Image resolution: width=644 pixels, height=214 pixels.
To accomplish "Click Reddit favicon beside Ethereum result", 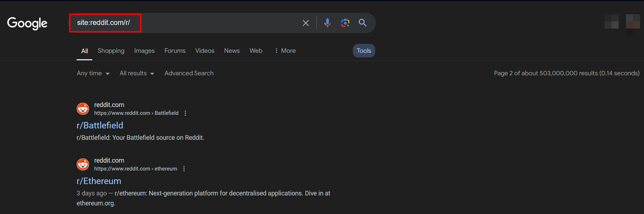I will (83, 164).
